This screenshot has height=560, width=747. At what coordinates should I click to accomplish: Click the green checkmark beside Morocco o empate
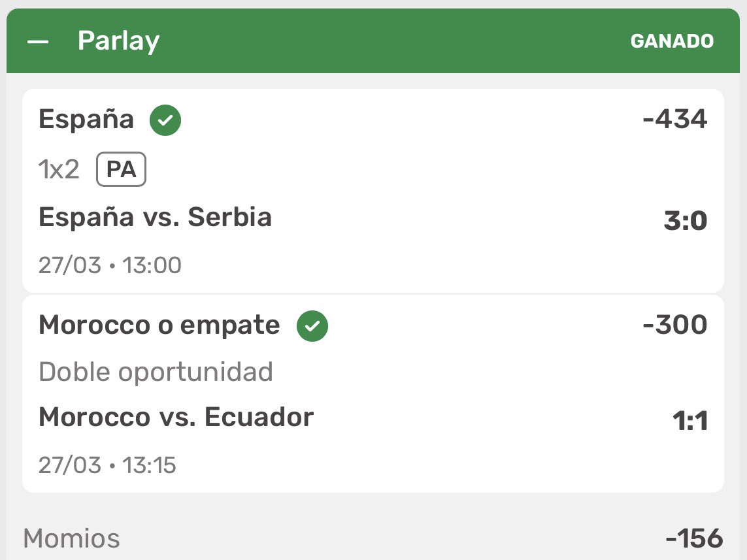pyautogui.click(x=312, y=325)
